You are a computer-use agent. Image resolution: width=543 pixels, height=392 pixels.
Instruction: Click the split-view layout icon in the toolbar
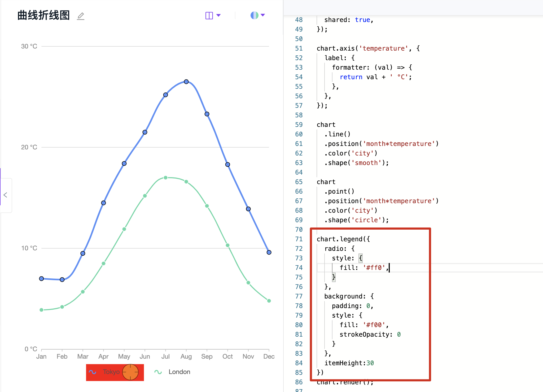(x=209, y=15)
